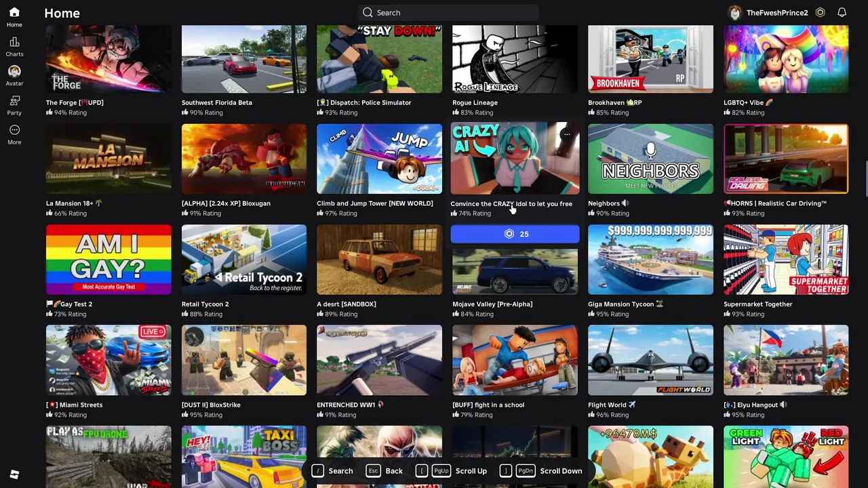Open BloxStrike DUST II thumbnail

(244, 360)
